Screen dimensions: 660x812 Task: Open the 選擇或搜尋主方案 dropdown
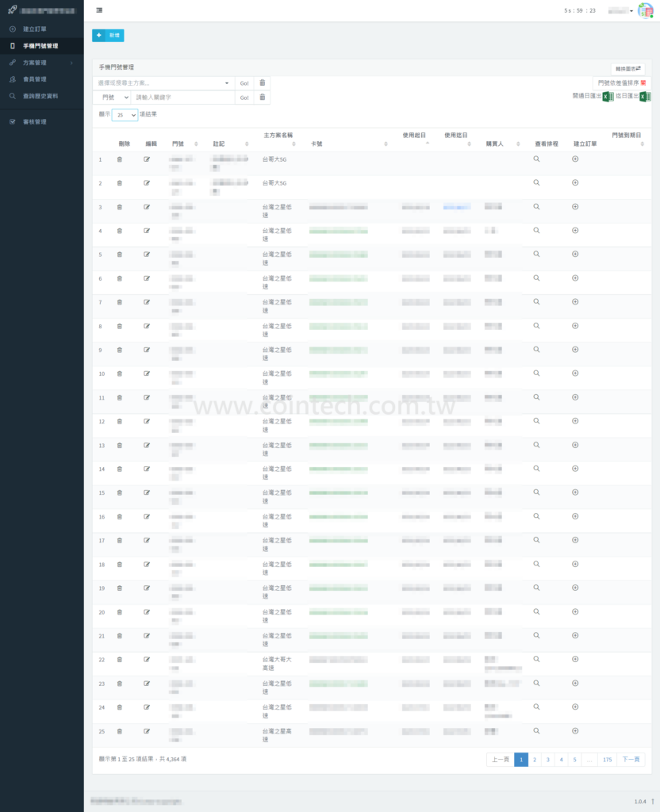163,82
